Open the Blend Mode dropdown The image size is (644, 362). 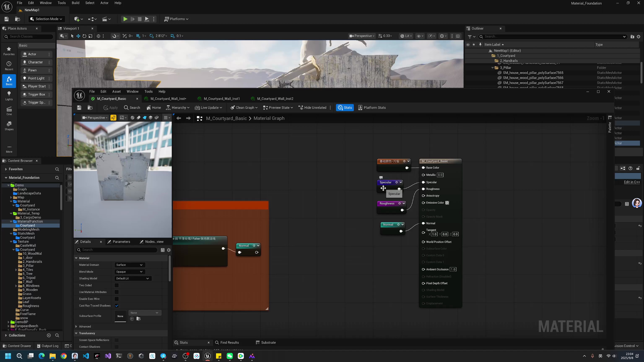(130, 272)
